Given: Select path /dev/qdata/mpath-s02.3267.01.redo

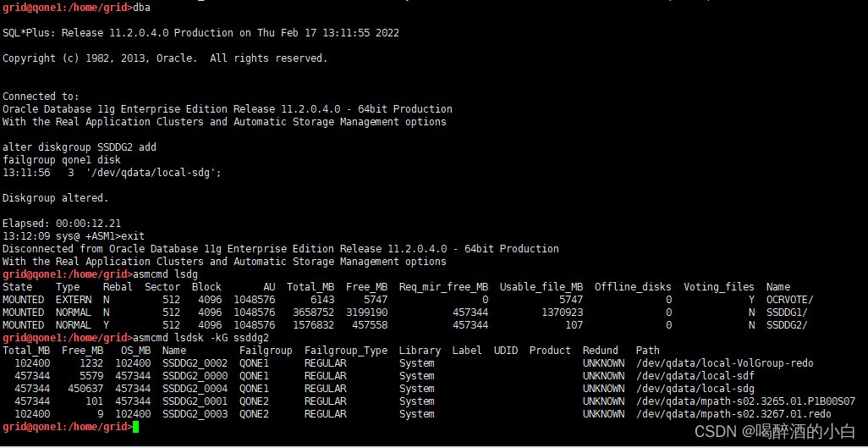Looking at the screenshot, I should point(733,414).
